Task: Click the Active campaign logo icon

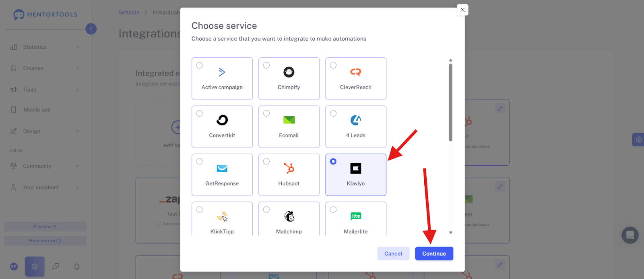Action: click(222, 72)
